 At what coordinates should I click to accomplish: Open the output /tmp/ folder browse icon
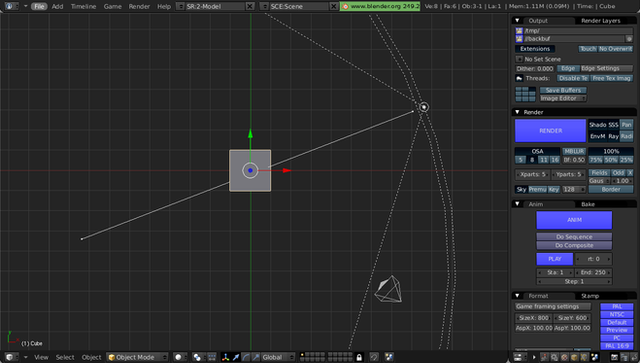click(519, 31)
